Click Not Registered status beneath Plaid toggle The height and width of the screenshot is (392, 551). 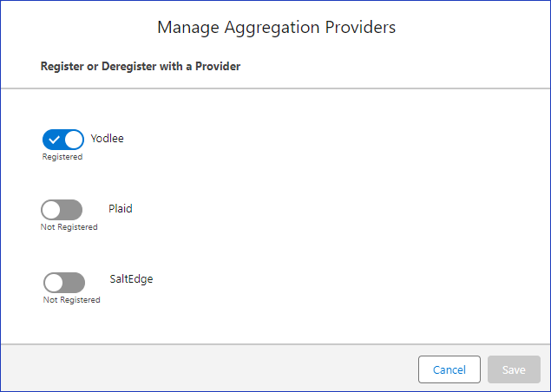[69, 227]
